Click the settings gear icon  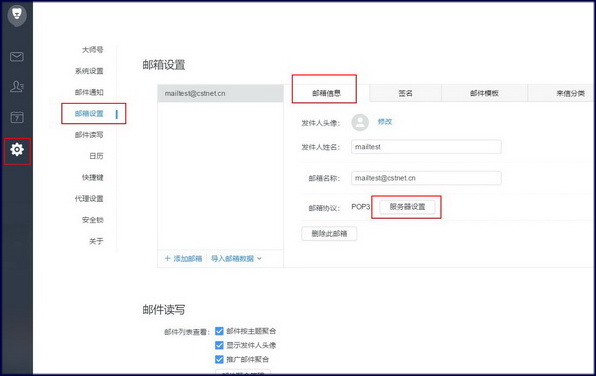17,149
